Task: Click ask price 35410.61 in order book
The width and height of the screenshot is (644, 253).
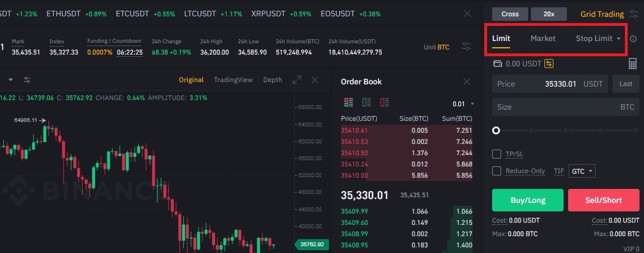Action: coord(353,130)
